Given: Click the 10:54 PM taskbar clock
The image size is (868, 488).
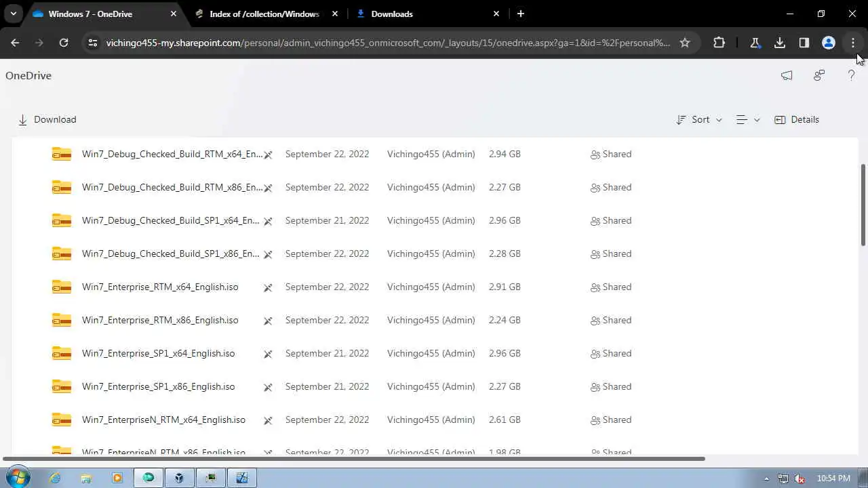Looking at the screenshot, I should (833, 479).
